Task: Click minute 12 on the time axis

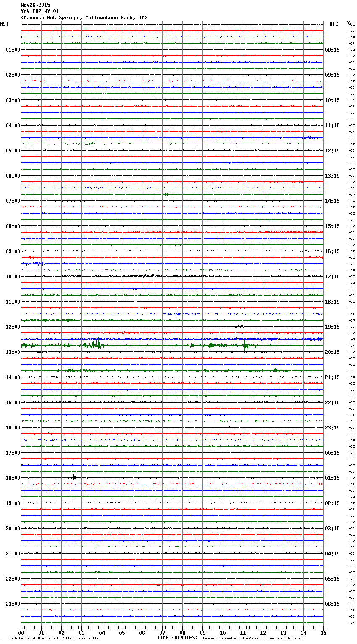Action: (263, 633)
